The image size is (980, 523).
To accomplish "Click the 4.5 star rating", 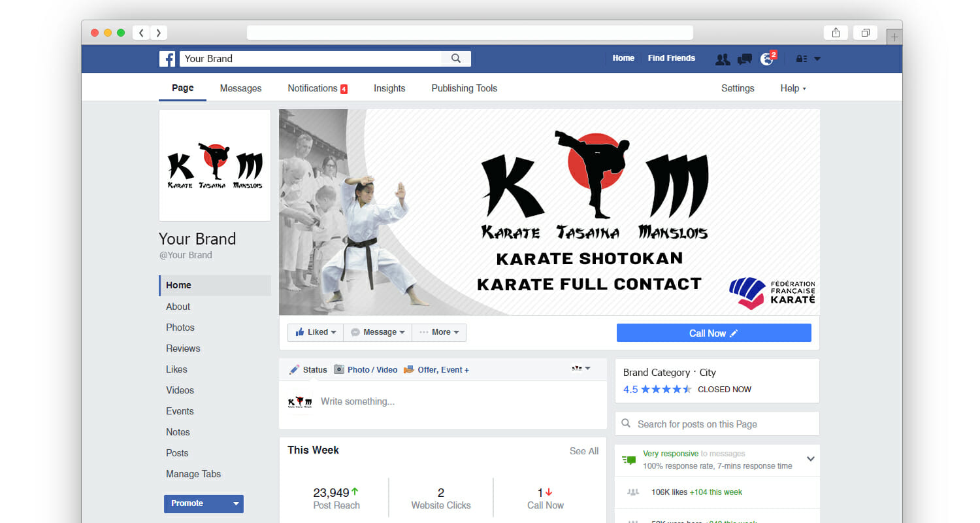I will (x=657, y=389).
